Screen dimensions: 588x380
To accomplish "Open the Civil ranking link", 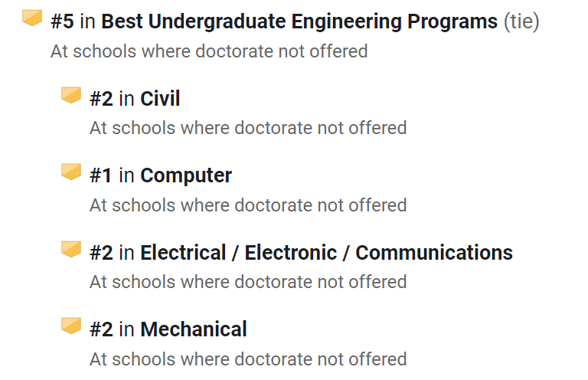I will tap(160, 99).
